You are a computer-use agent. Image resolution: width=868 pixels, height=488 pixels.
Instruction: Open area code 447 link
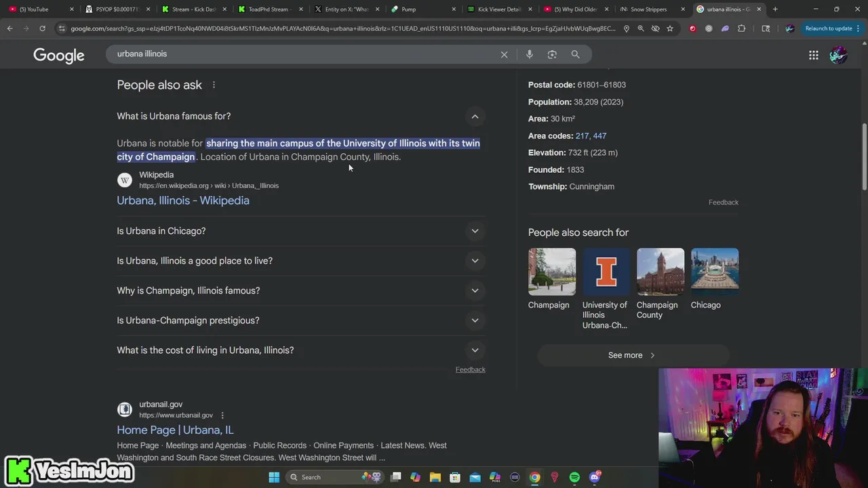tap(599, 136)
